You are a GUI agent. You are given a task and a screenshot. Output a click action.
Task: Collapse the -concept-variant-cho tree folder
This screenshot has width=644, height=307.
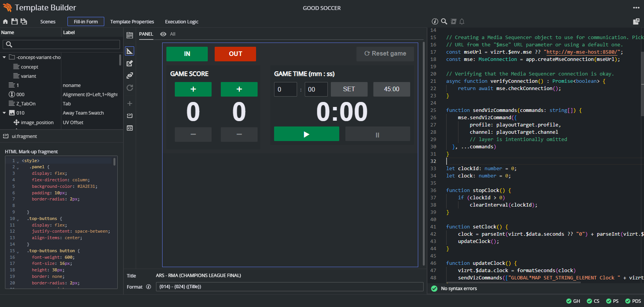(4, 57)
